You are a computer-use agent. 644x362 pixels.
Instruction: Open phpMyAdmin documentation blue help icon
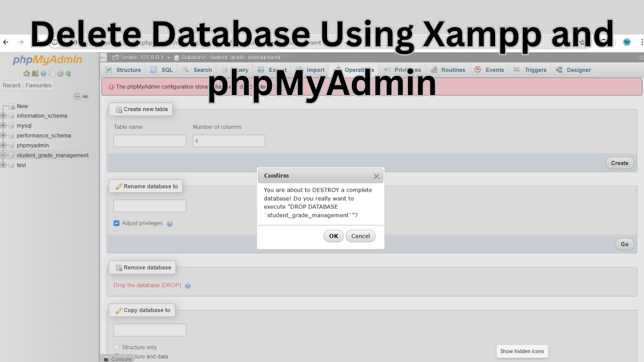43,73
